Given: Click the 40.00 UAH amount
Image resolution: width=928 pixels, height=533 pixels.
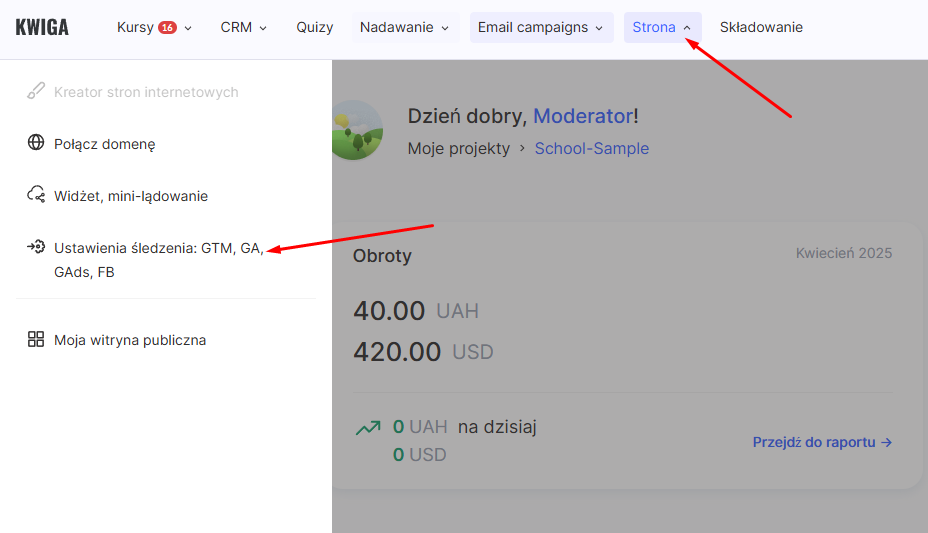Looking at the screenshot, I should pos(416,311).
